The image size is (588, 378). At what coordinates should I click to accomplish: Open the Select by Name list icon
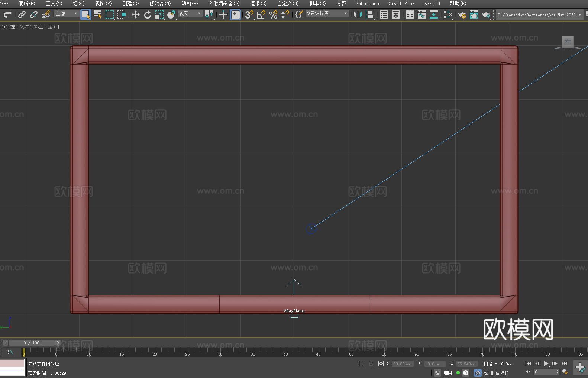(x=98, y=14)
